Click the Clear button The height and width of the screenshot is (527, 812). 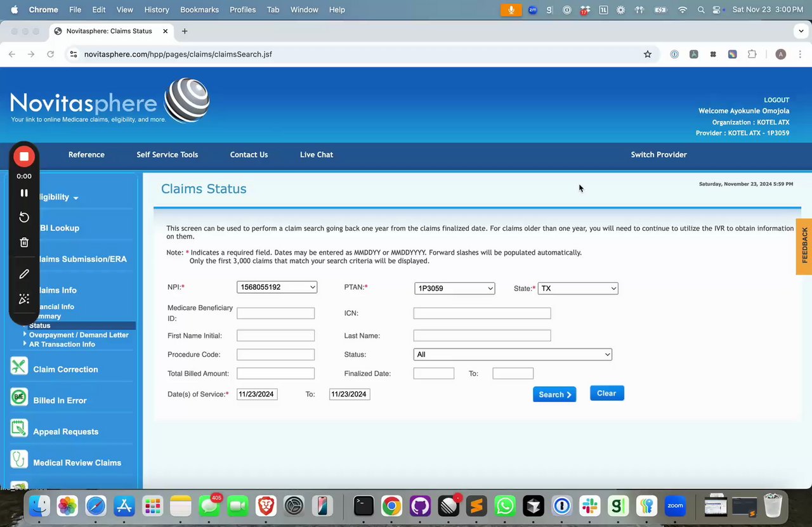click(607, 393)
